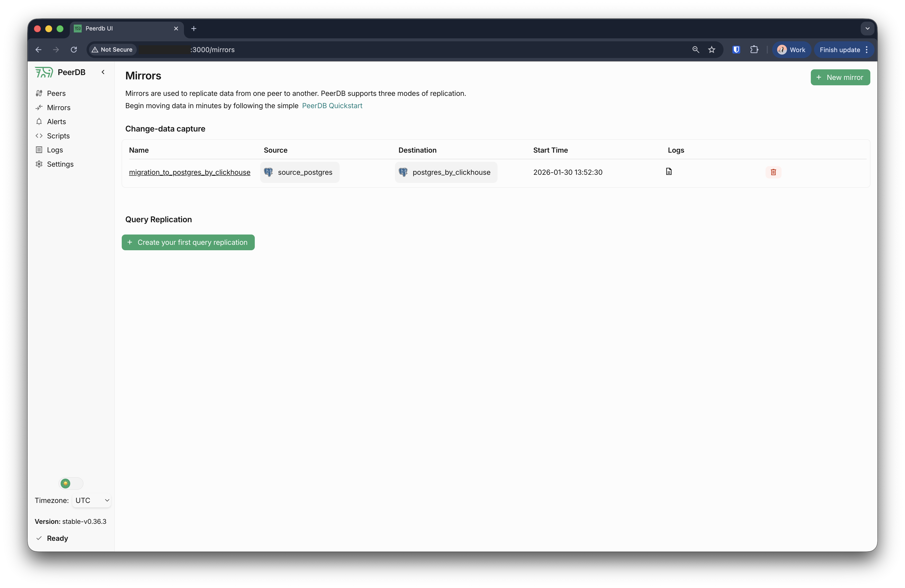Click the zoom magnifier in address bar
The height and width of the screenshot is (588, 905).
695,50
